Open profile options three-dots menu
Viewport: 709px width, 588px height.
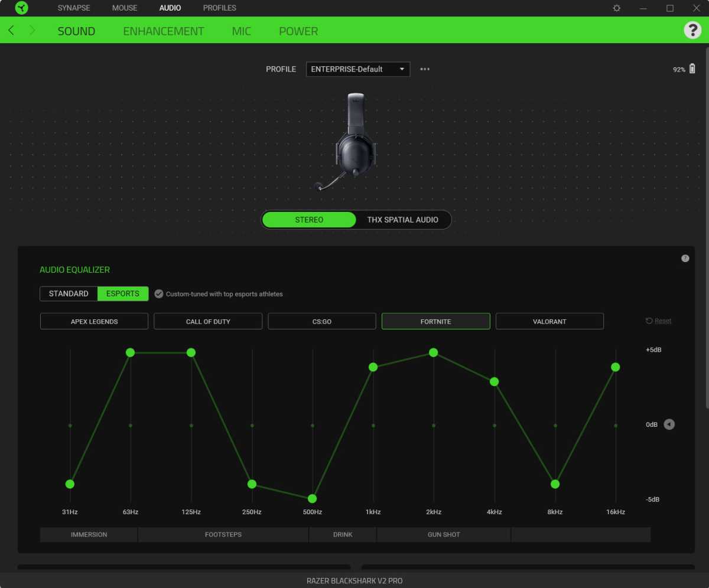click(425, 69)
